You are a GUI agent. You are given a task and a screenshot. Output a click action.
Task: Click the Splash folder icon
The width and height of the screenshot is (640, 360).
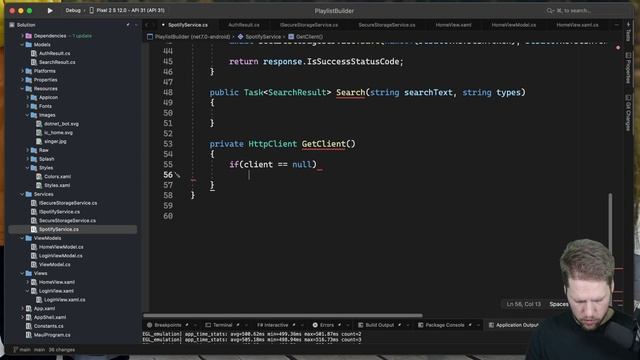[34, 159]
